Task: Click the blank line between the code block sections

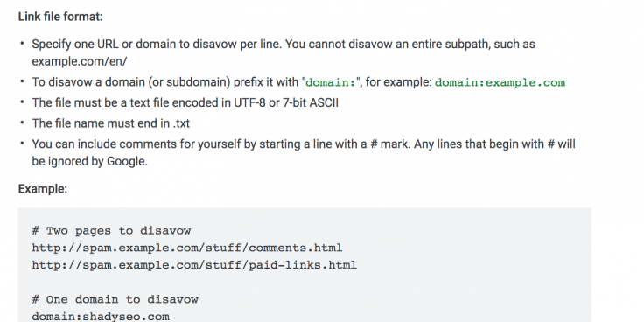Action: click(304, 283)
